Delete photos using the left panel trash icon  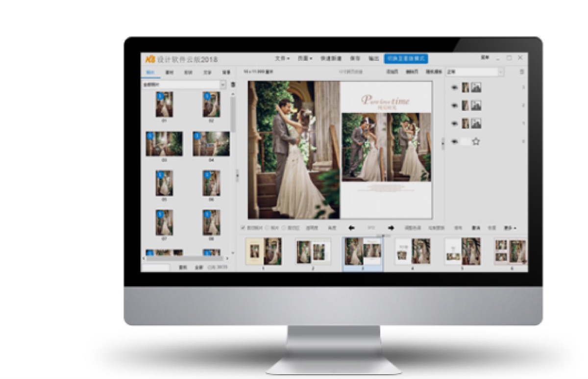tap(233, 84)
